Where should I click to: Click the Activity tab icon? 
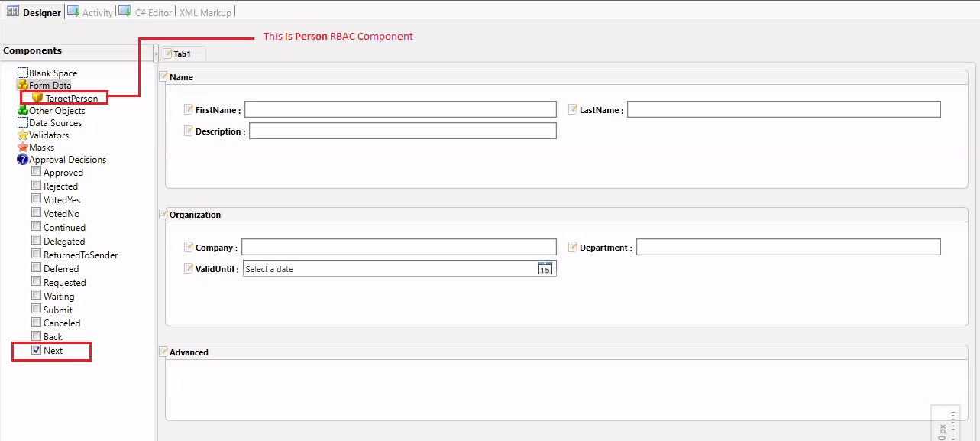point(73,11)
